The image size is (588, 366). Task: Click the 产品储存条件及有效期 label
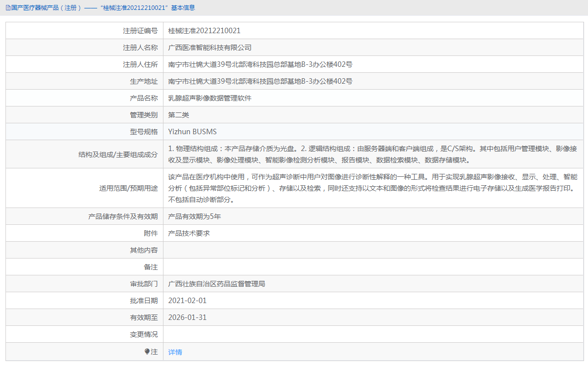123,216
